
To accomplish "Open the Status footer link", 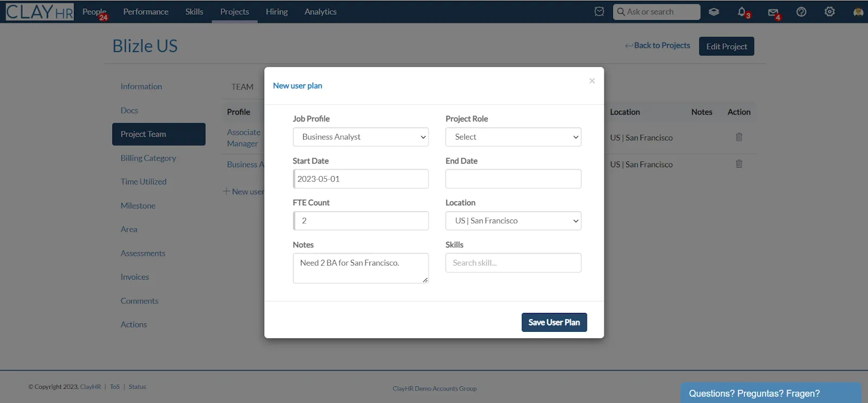I will 137,387.
